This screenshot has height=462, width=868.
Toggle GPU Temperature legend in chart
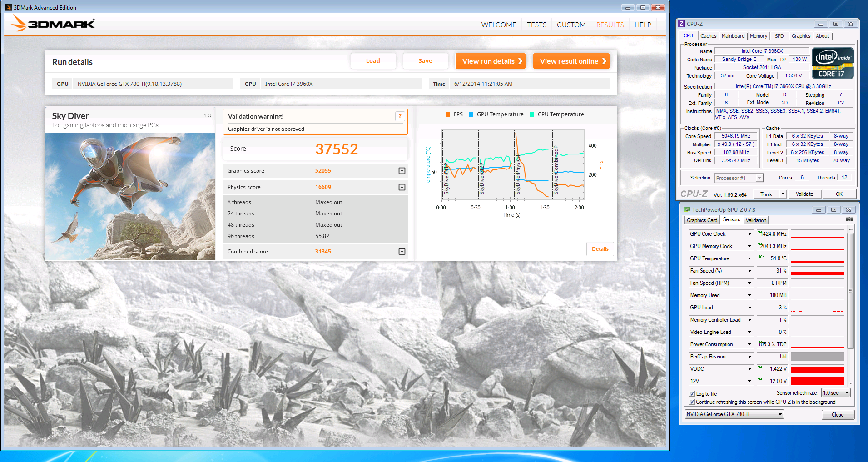[496, 114]
